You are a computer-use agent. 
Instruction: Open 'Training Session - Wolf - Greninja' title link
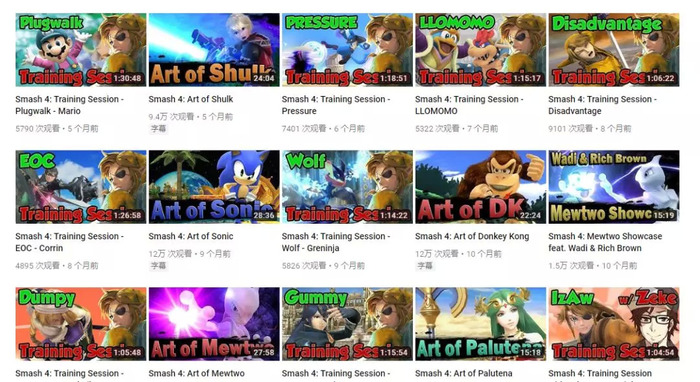(x=336, y=242)
